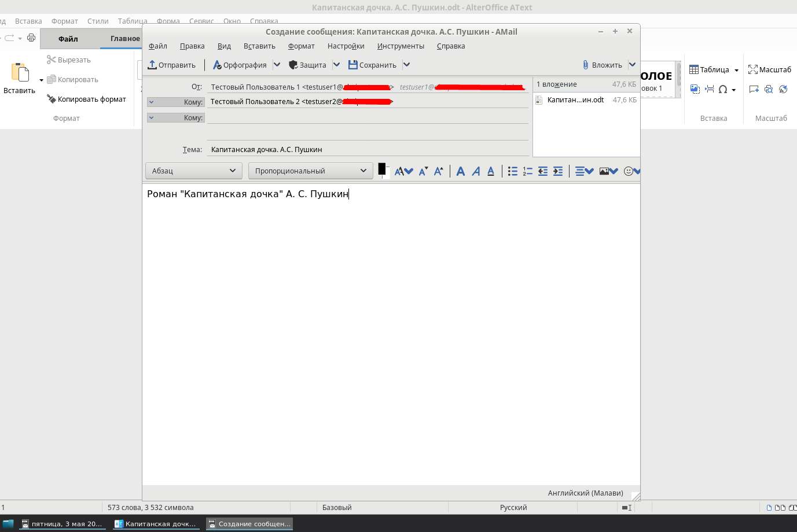Image resolution: width=797 pixels, height=532 pixels.
Task: Apply numbered list formatting
Action: point(527,171)
